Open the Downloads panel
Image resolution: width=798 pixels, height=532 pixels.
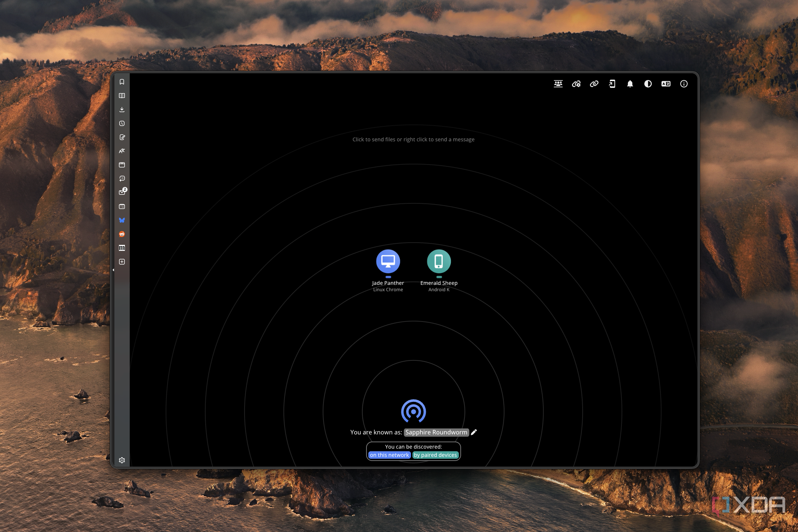pos(122,110)
